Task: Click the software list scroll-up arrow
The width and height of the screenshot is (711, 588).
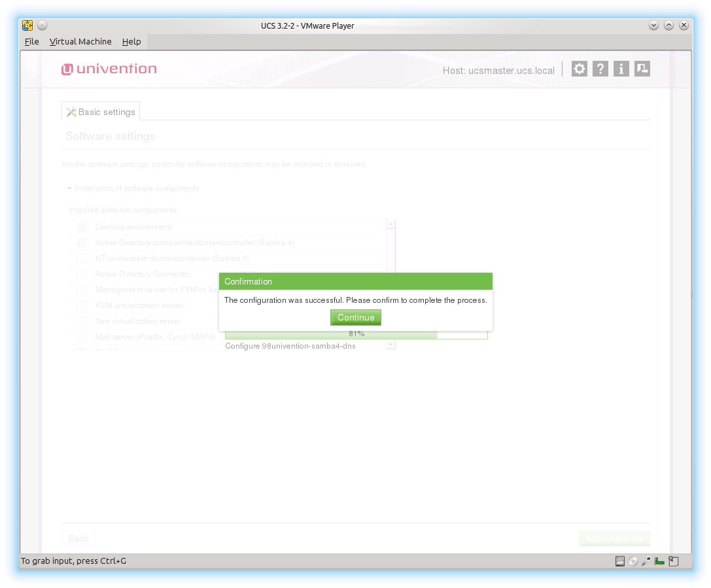Action: (391, 224)
